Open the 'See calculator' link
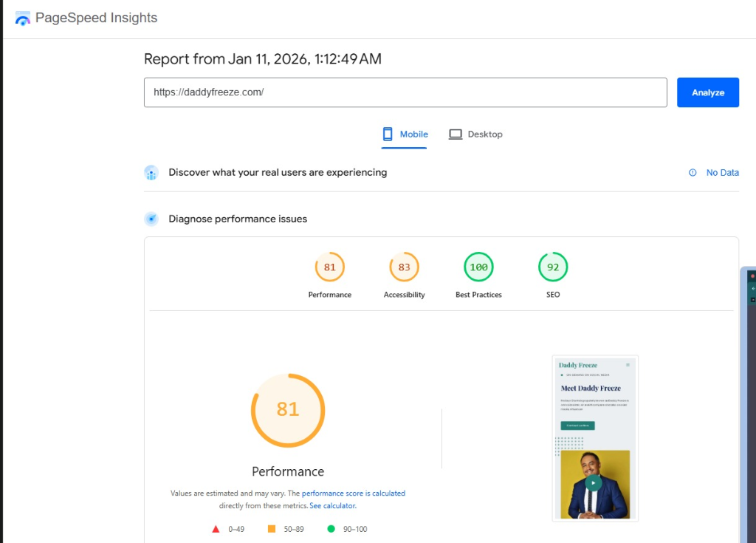The image size is (756, 543). (x=332, y=506)
